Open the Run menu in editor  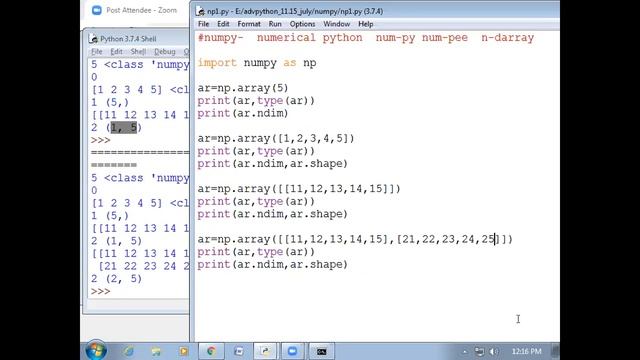pos(275,24)
